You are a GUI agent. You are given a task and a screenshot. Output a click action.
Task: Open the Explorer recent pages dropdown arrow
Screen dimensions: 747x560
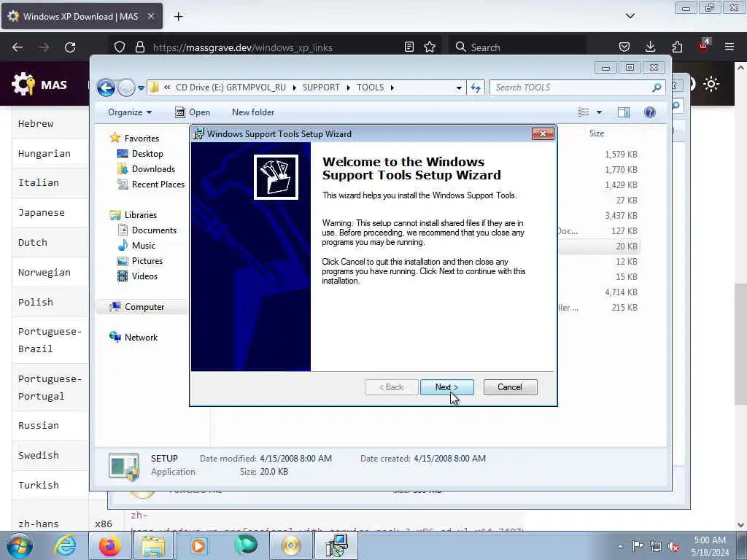141,88
